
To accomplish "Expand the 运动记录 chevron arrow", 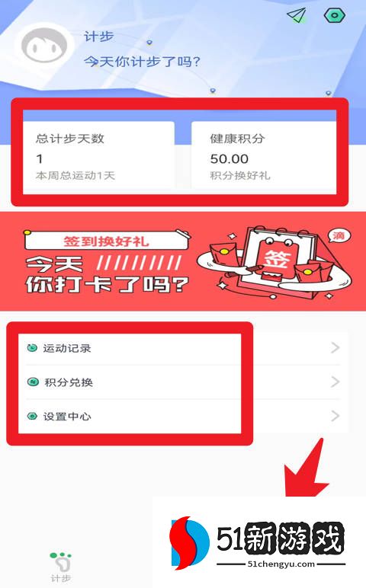I will pos(335,348).
